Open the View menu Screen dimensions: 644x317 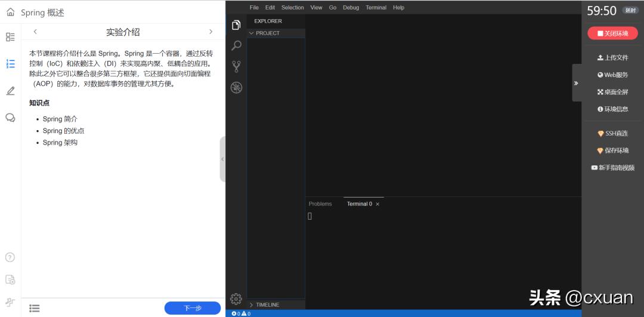point(316,7)
